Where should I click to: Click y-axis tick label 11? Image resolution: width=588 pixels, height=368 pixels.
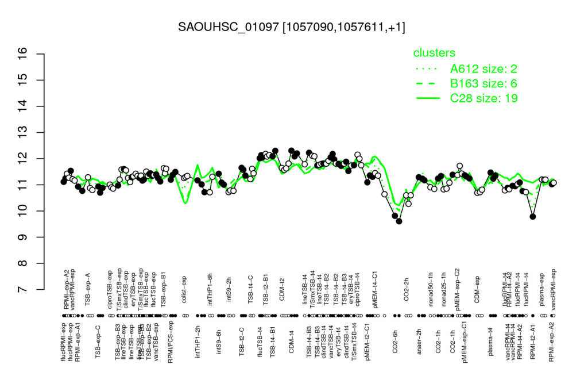click(x=22, y=185)
